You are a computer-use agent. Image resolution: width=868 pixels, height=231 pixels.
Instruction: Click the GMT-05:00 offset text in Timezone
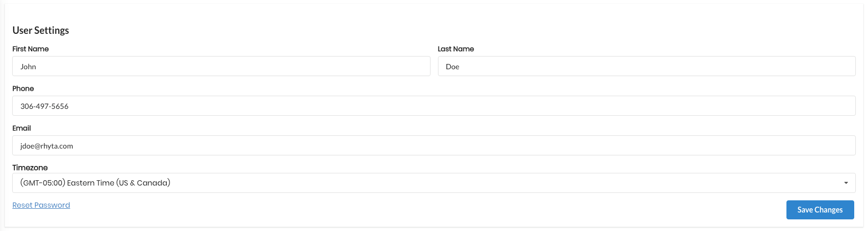click(x=42, y=183)
